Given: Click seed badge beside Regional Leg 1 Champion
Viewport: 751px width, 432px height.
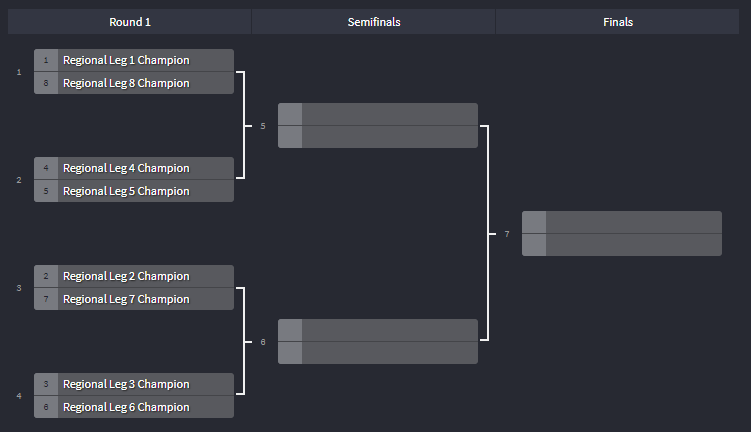Looking at the screenshot, I should 46,60.
